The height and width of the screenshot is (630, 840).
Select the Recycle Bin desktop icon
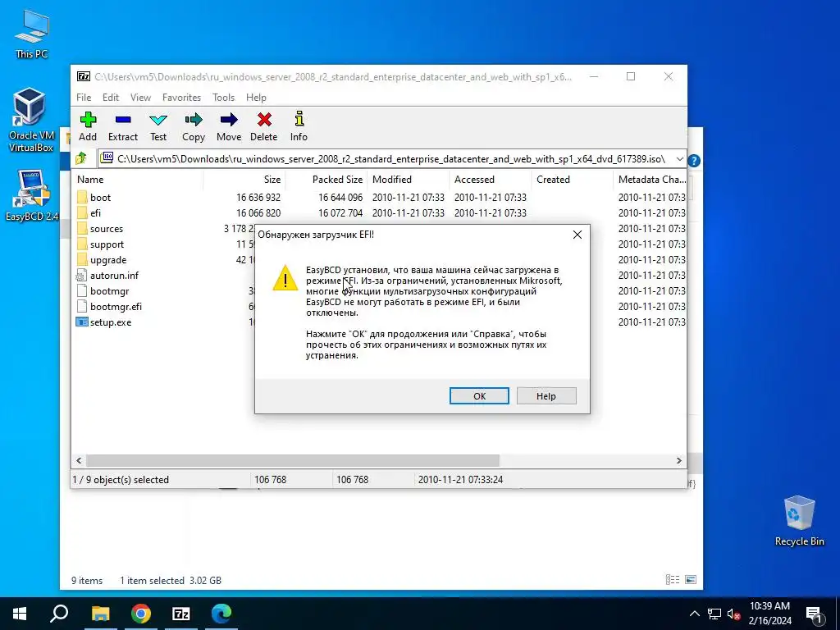(x=799, y=521)
